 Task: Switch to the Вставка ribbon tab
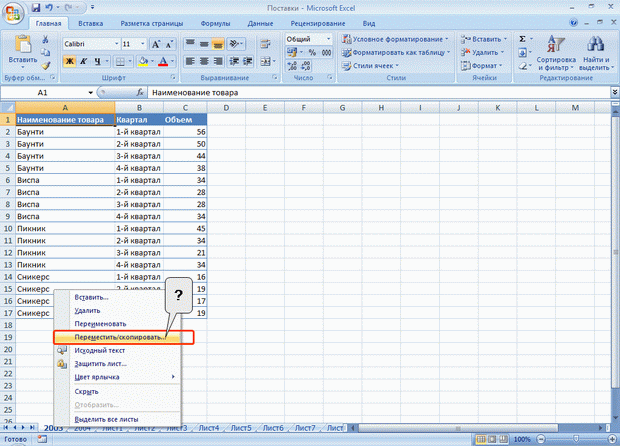[91, 23]
